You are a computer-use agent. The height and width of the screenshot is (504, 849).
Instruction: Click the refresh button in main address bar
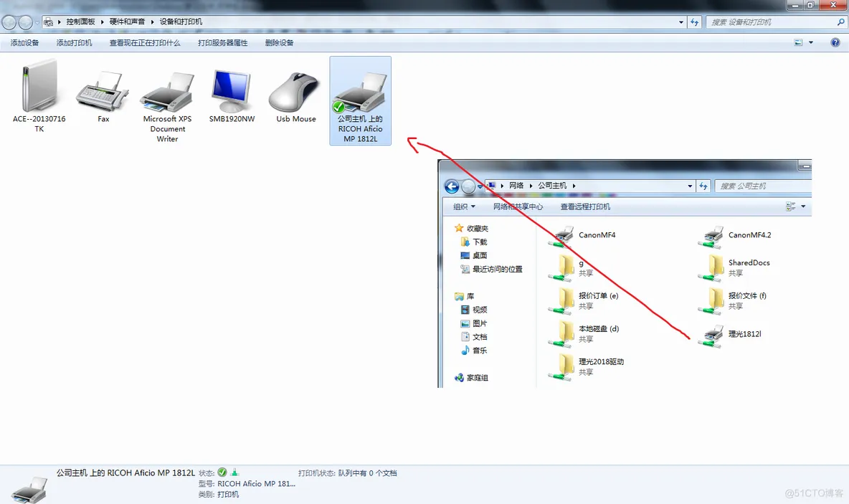[695, 22]
